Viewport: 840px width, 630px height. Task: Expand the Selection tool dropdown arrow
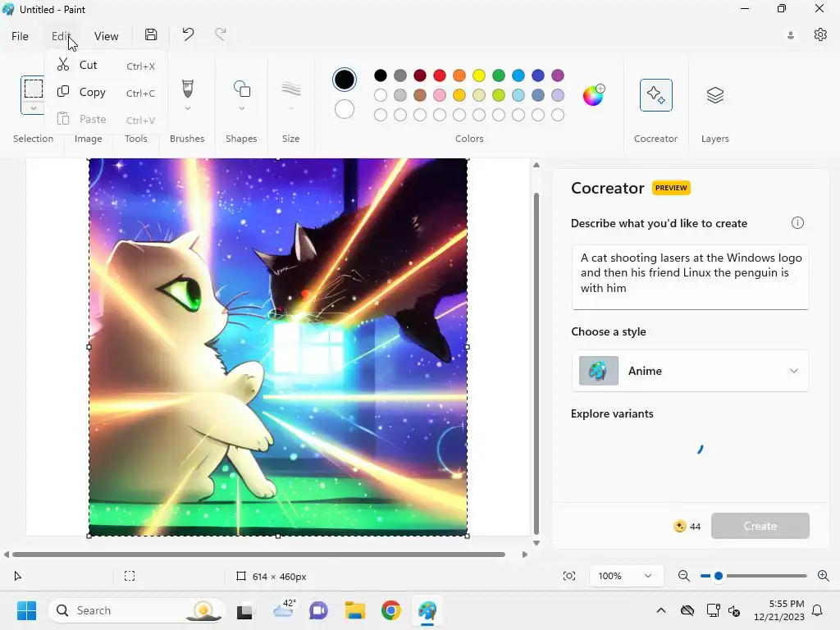[x=33, y=108]
